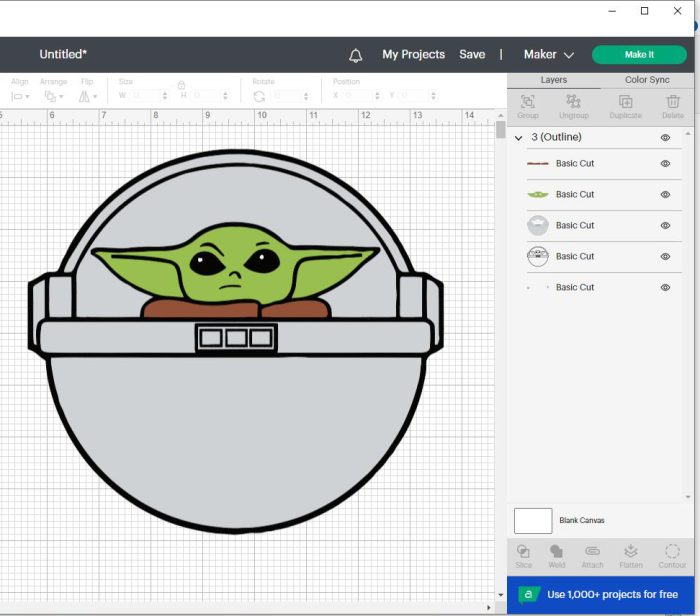700x616 pixels.
Task: Select the green ears layer thumbnail
Action: tap(538, 195)
